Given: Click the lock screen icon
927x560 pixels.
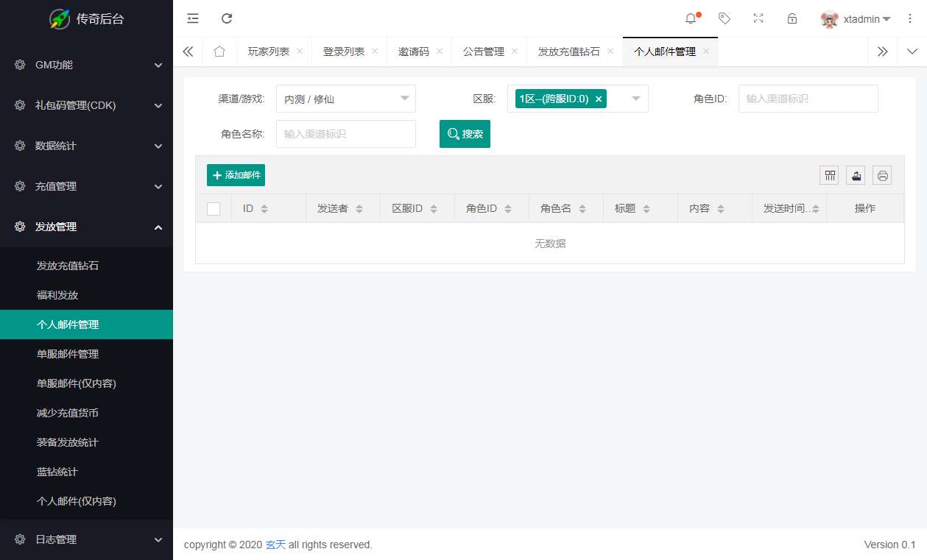Looking at the screenshot, I should [792, 18].
